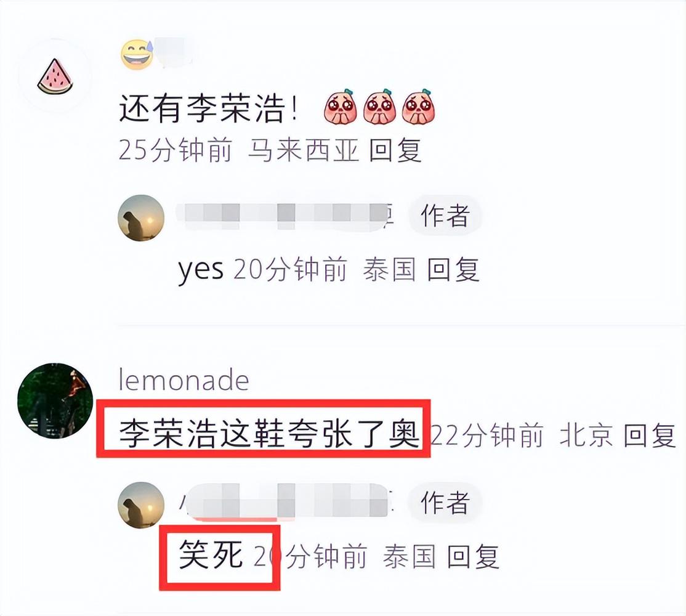Image resolution: width=686 pixels, height=616 pixels.
Task: Select the 还有李荣浩! comment text
Action: tap(208, 108)
